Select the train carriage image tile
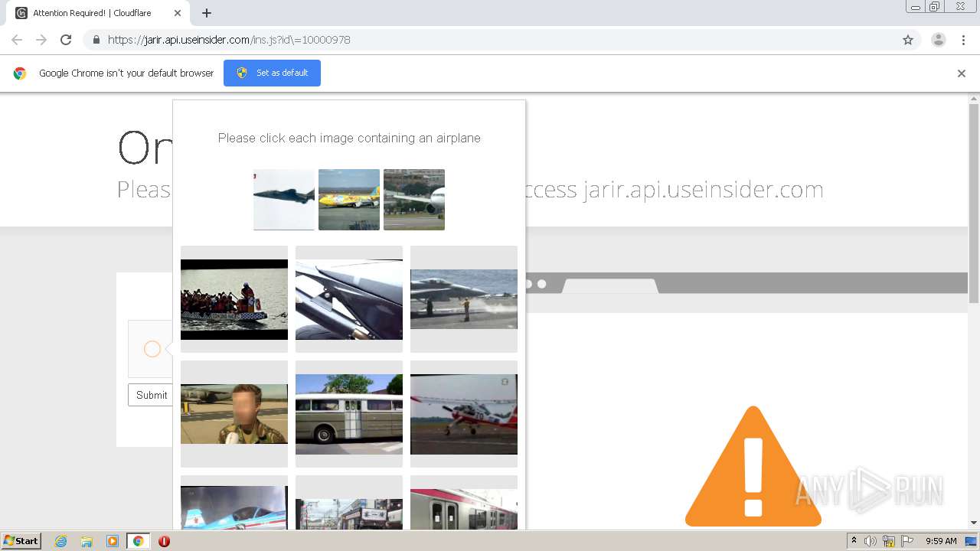This screenshot has height=551, width=980. pyautogui.click(x=464, y=503)
